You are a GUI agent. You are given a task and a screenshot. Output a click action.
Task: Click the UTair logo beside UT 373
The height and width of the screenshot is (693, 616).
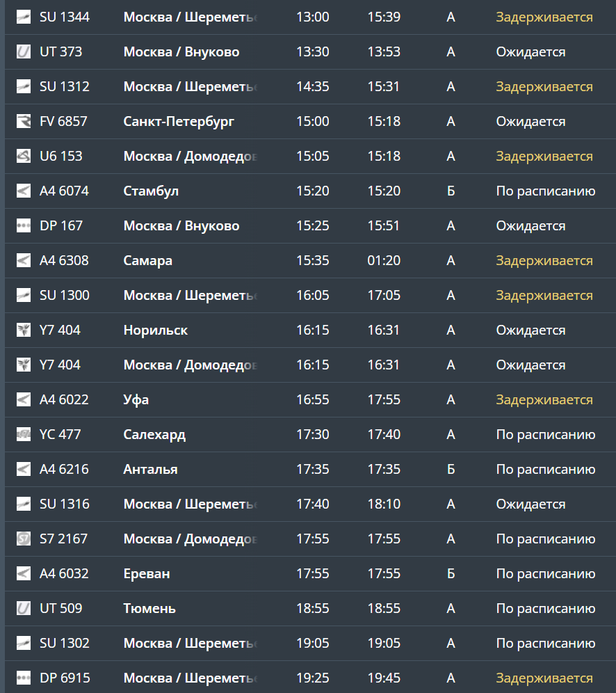click(x=24, y=52)
